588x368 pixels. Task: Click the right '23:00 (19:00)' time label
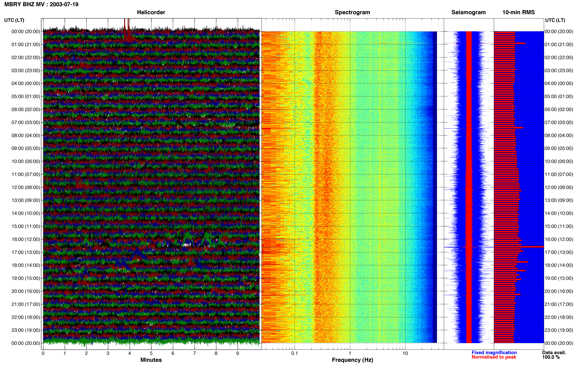[559, 330]
